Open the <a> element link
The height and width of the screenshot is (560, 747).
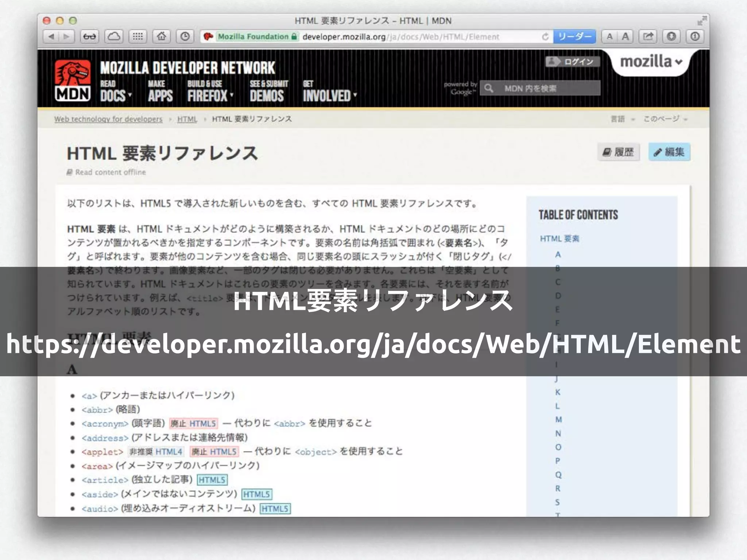(89, 396)
